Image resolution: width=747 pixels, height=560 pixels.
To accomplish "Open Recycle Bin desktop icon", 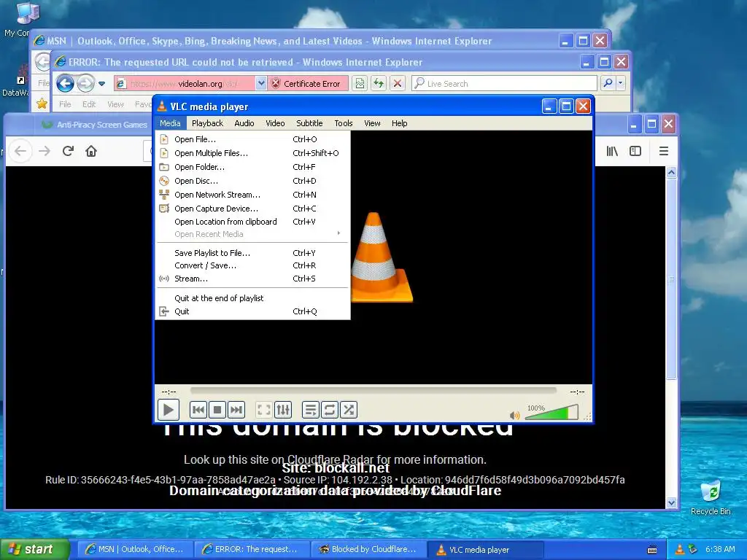I will (x=711, y=498).
